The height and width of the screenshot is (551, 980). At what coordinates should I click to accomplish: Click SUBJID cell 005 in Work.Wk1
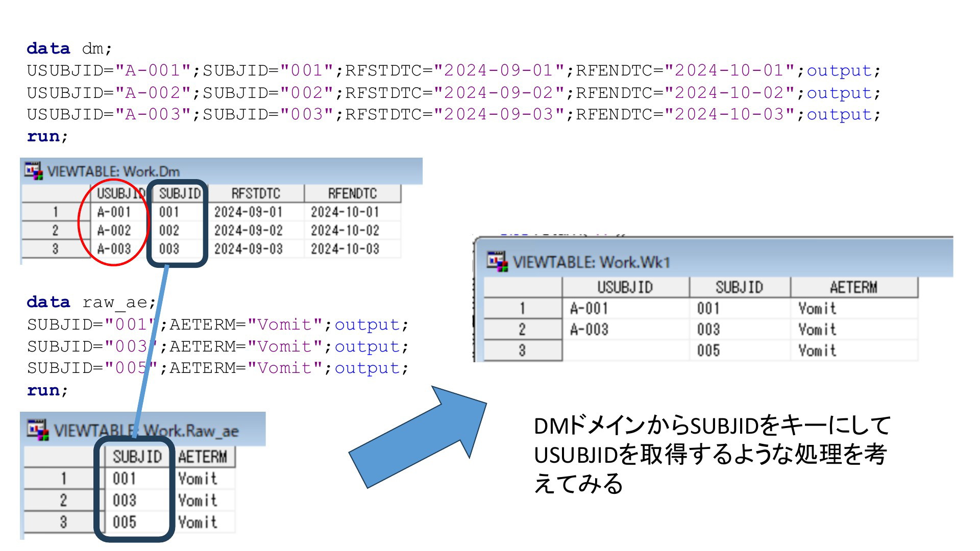(x=740, y=350)
